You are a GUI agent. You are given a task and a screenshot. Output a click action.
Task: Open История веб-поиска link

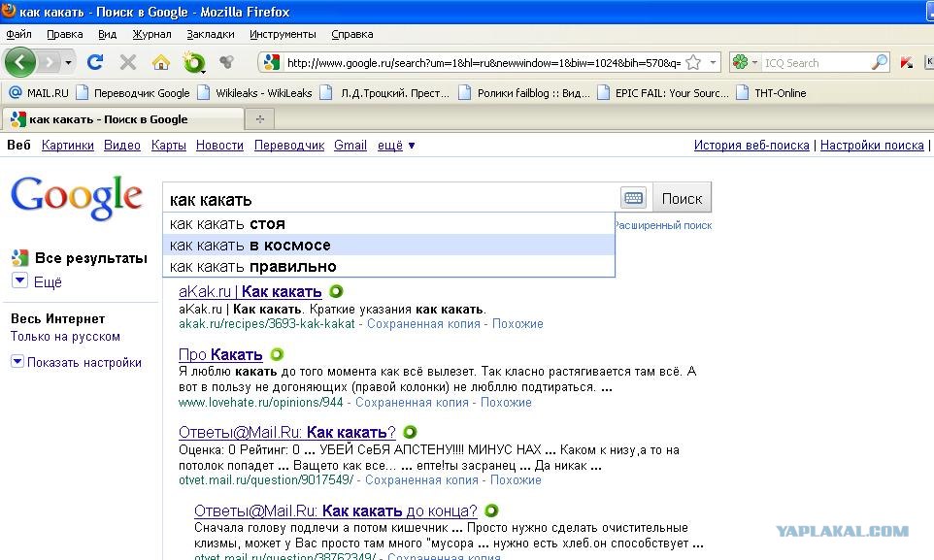click(x=751, y=145)
